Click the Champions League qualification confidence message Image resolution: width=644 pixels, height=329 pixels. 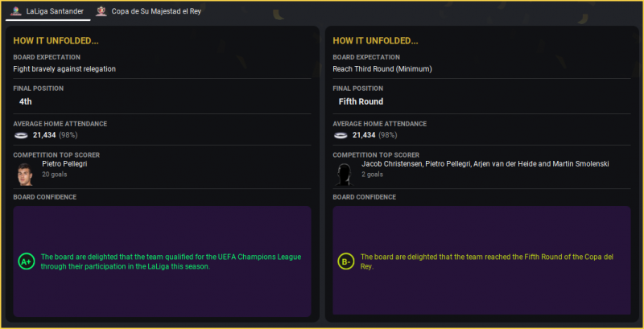[170, 261]
